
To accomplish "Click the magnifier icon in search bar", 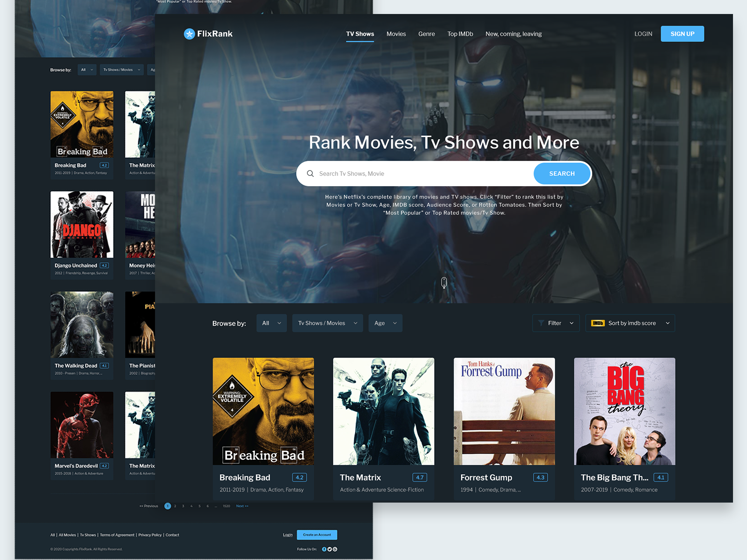I will click(310, 174).
